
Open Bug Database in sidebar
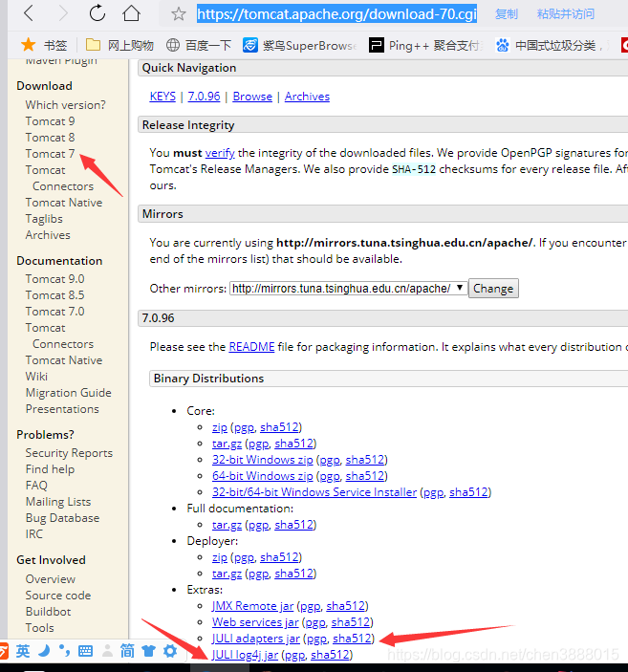click(x=62, y=518)
